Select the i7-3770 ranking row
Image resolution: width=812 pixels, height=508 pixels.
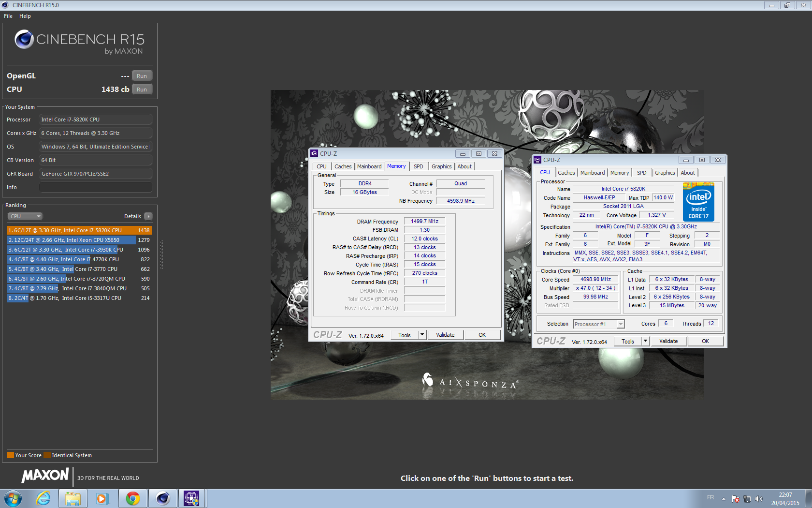79,269
